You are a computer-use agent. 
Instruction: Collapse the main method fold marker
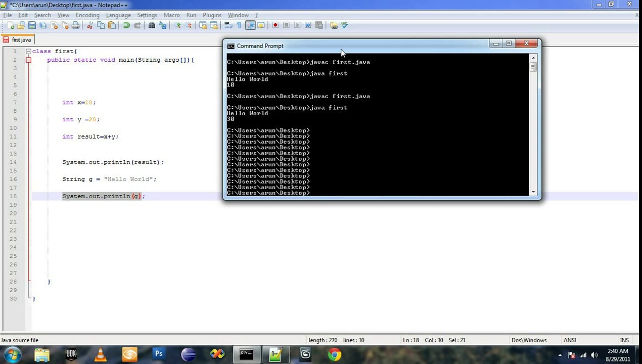pos(29,60)
